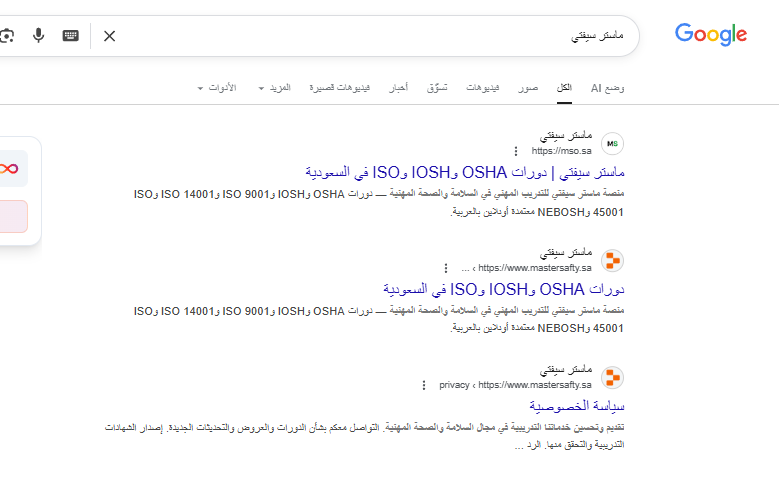The image size is (779, 477).
Task: Click the https://mso.sa URL text
Action: 561,151
